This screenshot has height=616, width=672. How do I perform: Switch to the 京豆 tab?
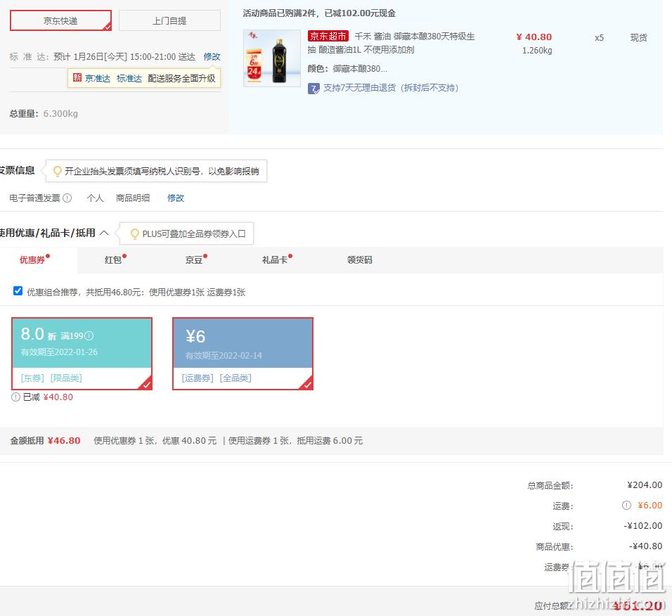tap(194, 259)
